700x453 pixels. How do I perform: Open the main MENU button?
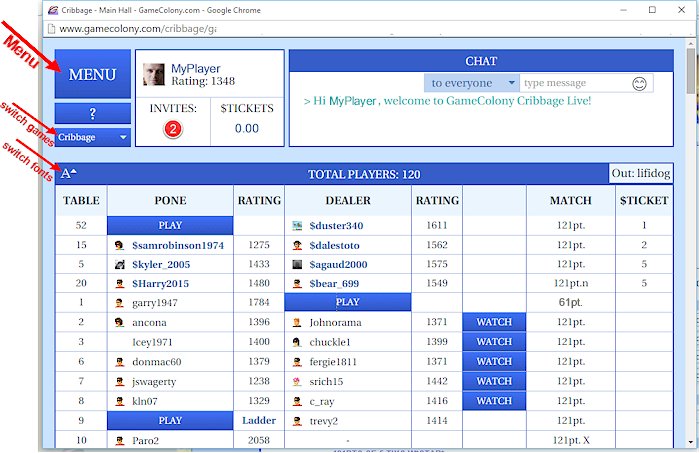click(x=92, y=75)
